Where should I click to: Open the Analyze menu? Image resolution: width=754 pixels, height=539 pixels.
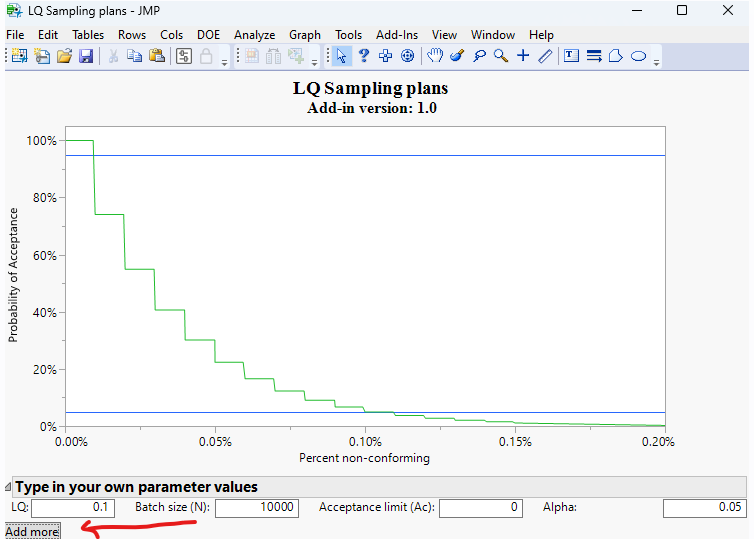(254, 35)
